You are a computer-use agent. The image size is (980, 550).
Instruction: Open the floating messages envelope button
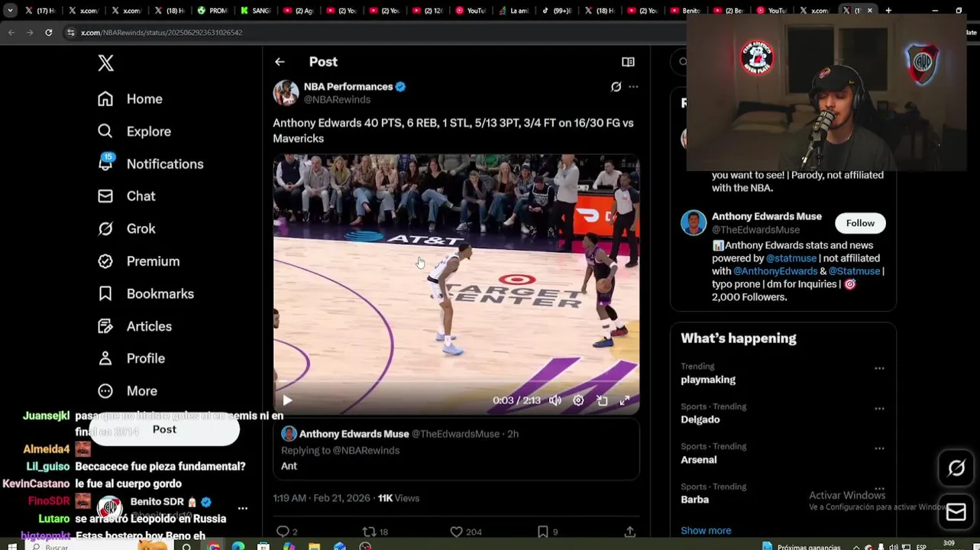coord(956,513)
